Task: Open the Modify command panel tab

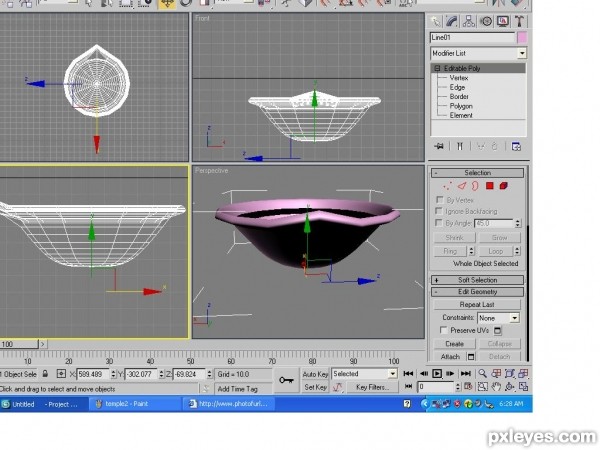Action: click(x=452, y=21)
